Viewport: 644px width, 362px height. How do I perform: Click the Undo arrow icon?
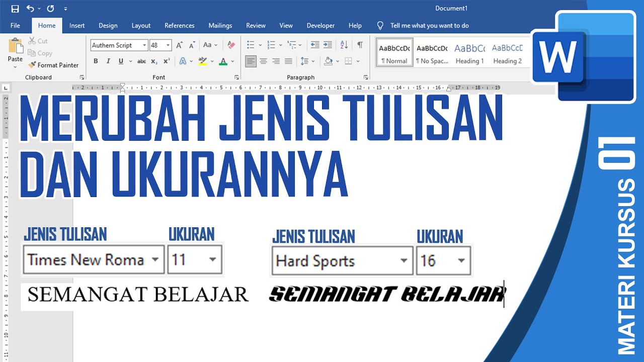[30, 9]
